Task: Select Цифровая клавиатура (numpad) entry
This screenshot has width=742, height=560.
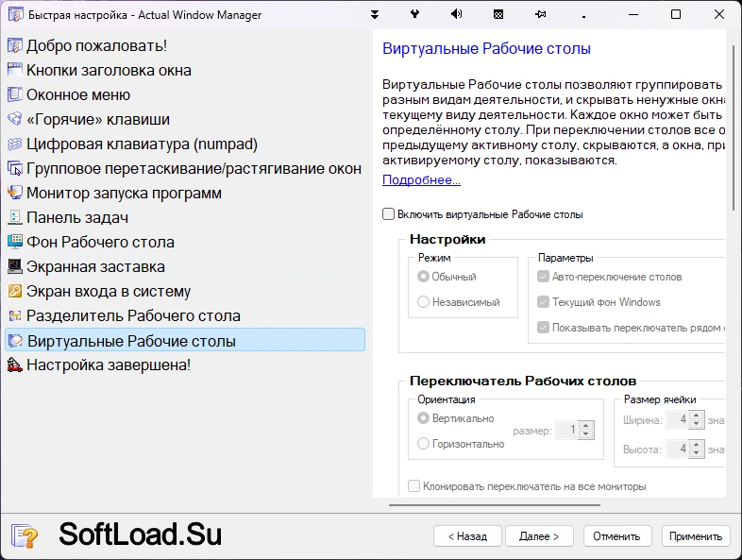Action: click(132, 144)
